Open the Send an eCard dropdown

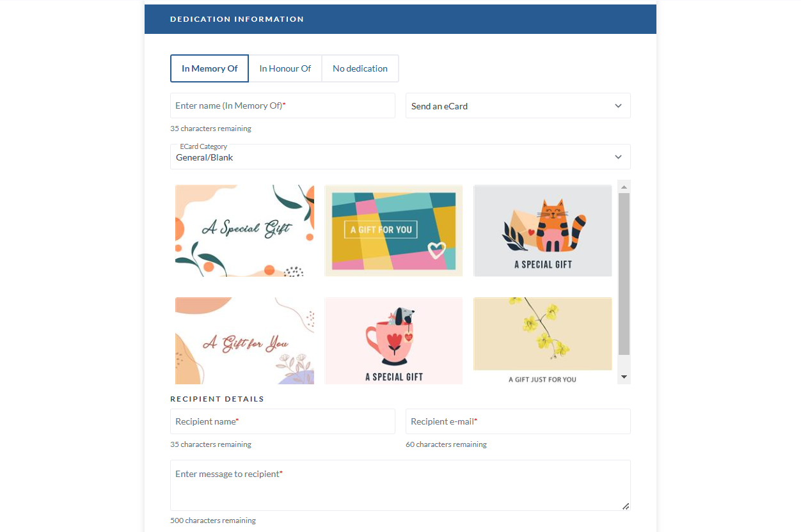(x=518, y=106)
